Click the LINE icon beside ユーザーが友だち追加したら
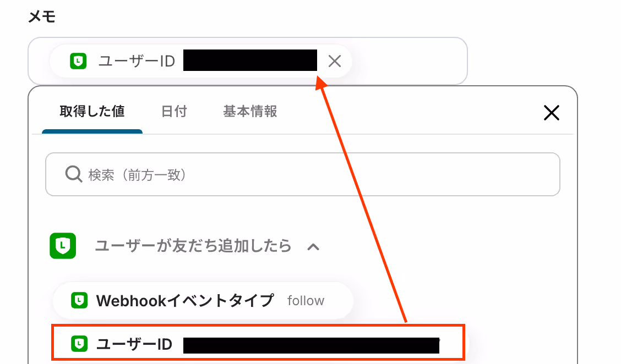This screenshot has width=621, height=364. click(63, 246)
